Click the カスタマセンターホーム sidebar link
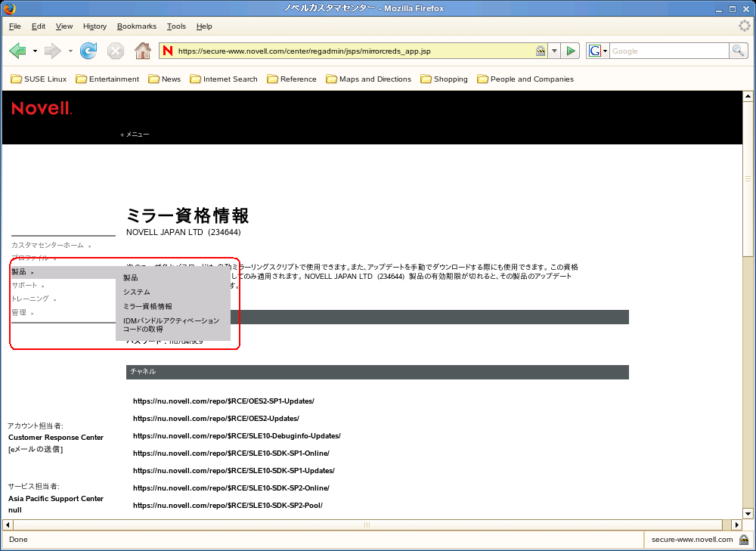This screenshot has height=551, width=756. pos(48,245)
